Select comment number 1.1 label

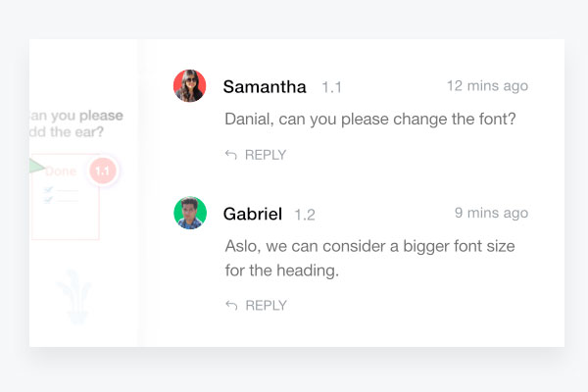click(331, 87)
